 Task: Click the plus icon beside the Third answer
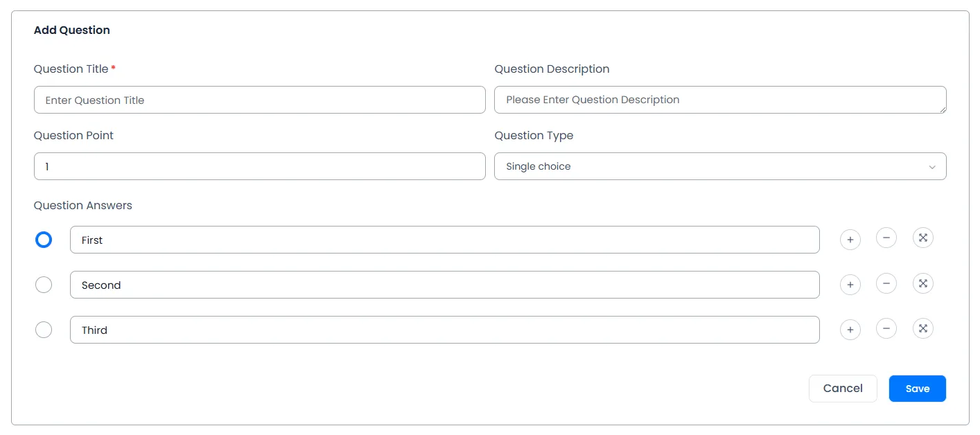pyautogui.click(x=850, y=330)
